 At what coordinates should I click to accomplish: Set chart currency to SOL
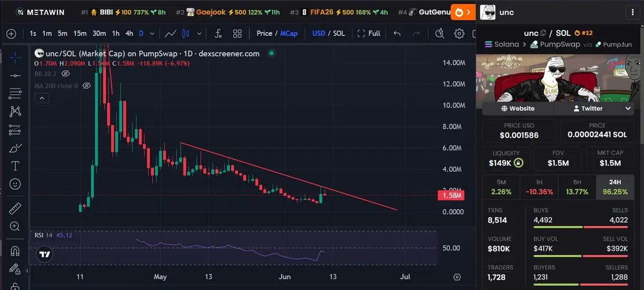tap(339, 33)
